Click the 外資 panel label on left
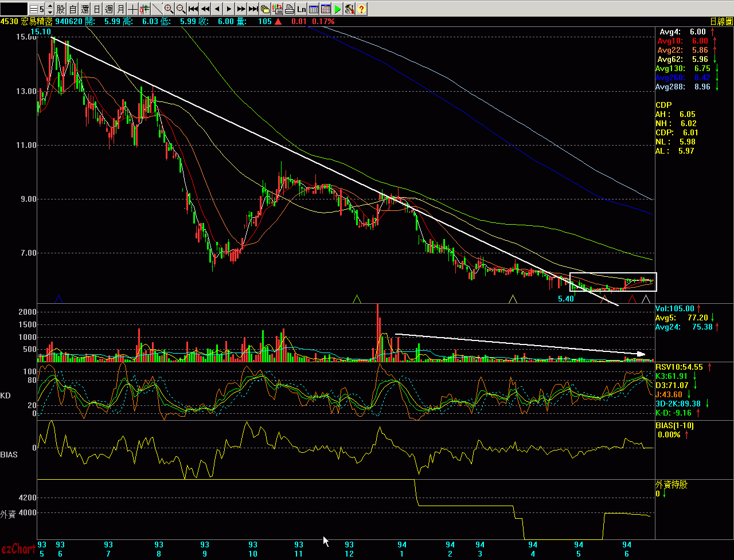Image resolution: width=734 pixels, height=560 pixels. point(8,514)
